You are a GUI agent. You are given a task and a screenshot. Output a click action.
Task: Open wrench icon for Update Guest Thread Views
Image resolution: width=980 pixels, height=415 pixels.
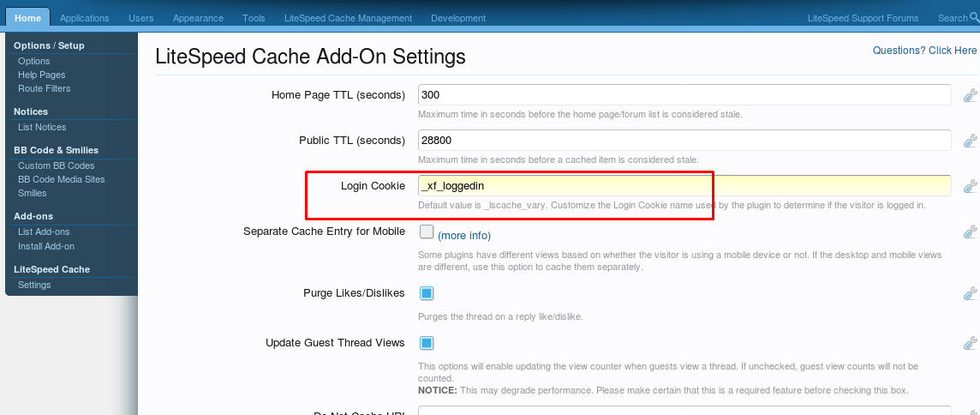pos(970,343)
